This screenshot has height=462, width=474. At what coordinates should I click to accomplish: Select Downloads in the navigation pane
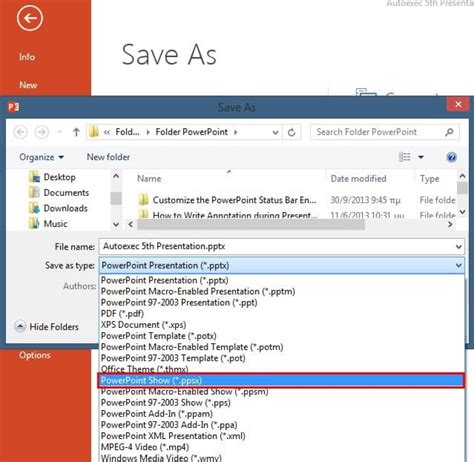coord(58,208)
